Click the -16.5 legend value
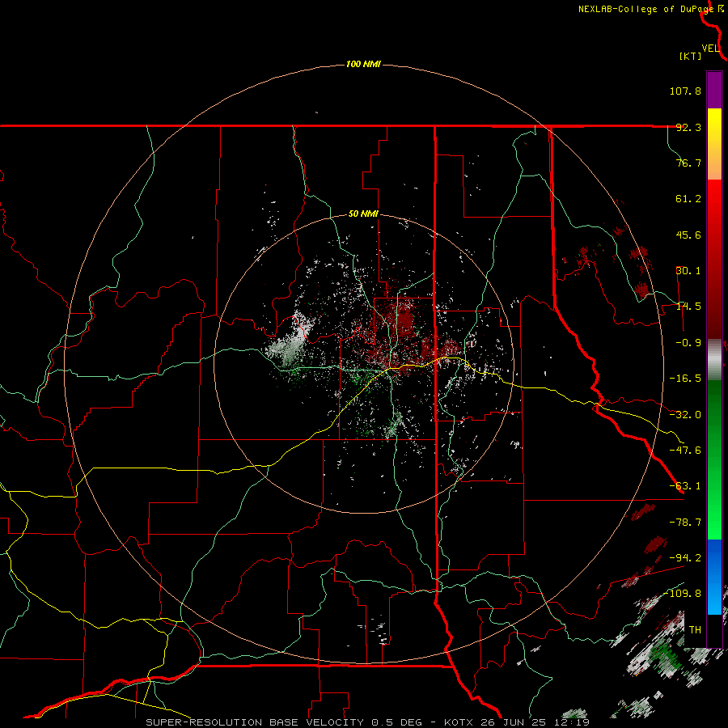 pos(685,379)
